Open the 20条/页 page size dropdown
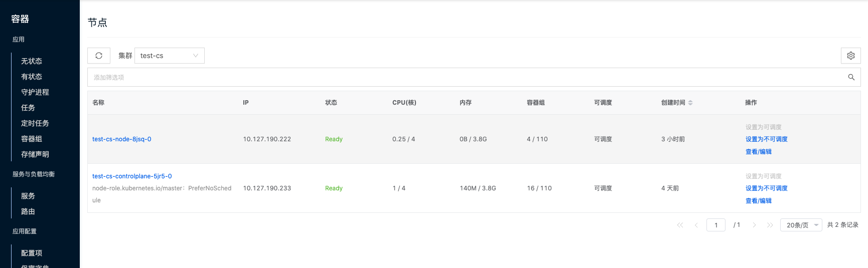 (x=801, y=225)
